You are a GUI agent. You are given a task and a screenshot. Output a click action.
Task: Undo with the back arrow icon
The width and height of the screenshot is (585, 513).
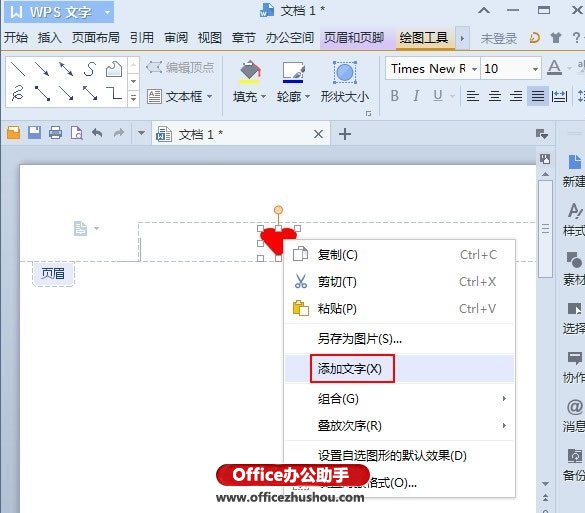point(97,133)
